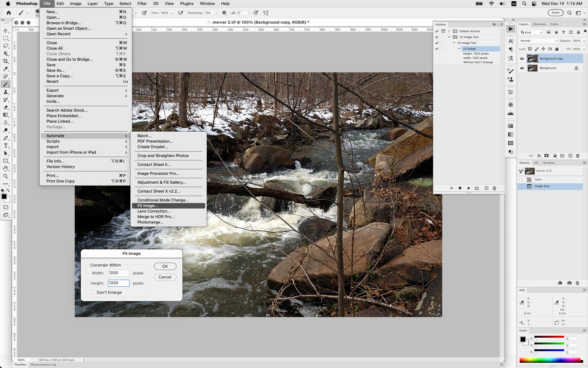Choose Fit Image from Automate submenu
588x368 pixels.
pos(148,206)
